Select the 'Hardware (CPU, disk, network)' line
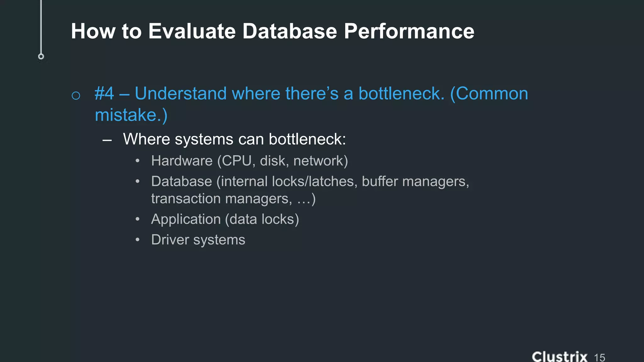The image size is (644, 362). point(249,161)
